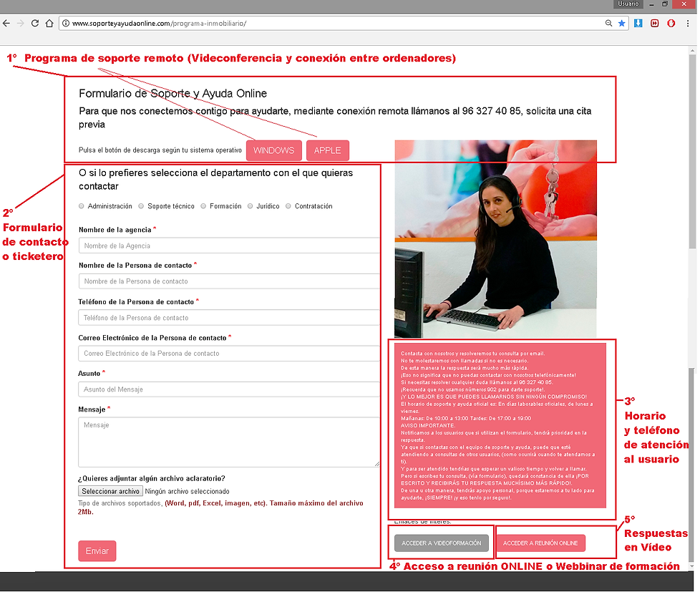Reload the page with the refresh icon

[35, 23]
